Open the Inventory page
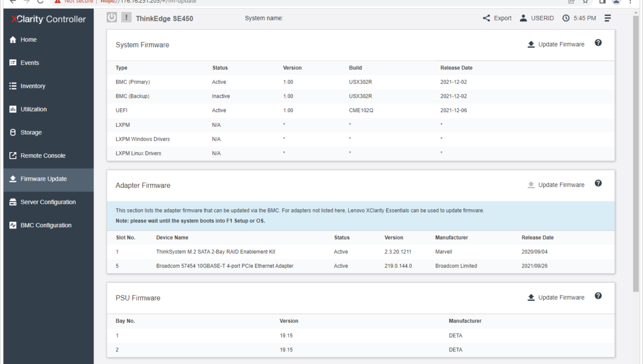The image size is (643, 364). [x=48, y=86]
